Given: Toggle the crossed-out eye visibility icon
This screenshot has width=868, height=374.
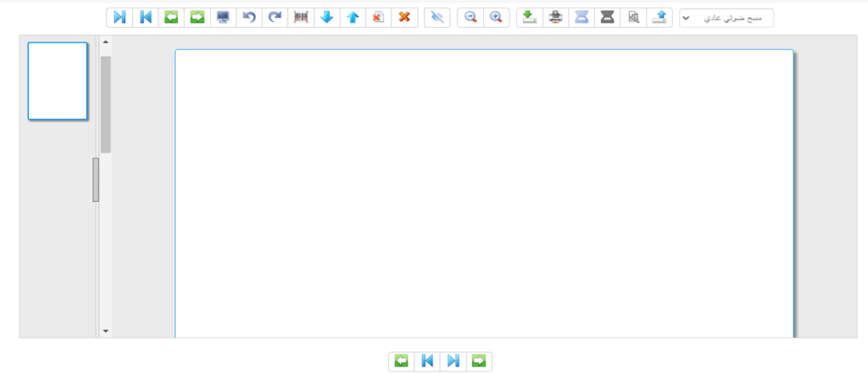Looking at the screenshot, I should 437,17.
